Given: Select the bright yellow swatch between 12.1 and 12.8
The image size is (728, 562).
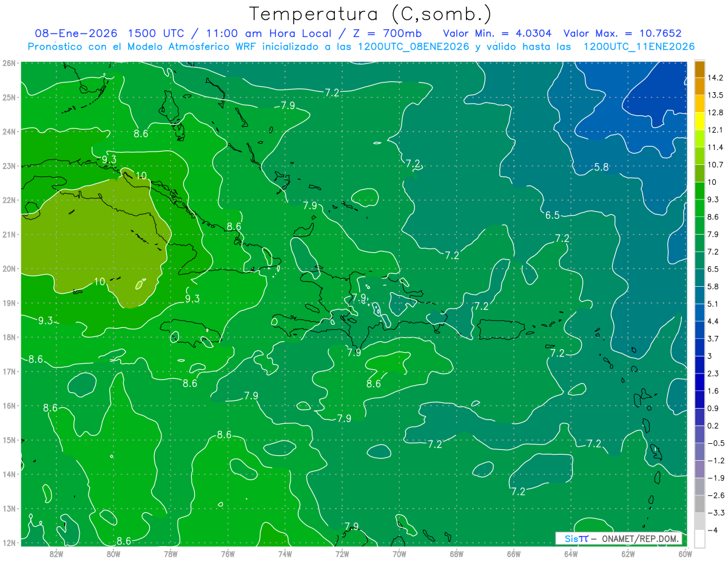Looking at the screenshot, I should coord(699,121).
